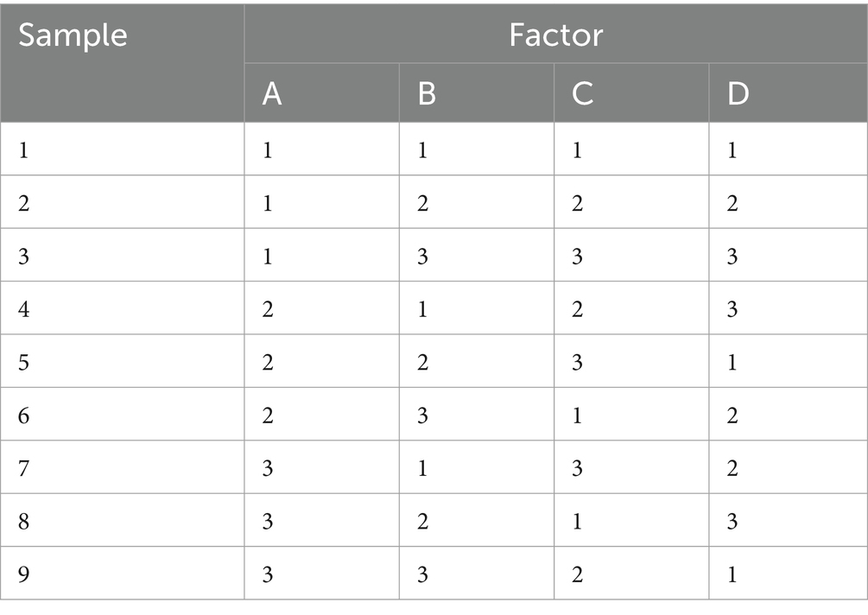This screenshot has height=615, width=868.
Task: Click sample number 4 cell
Action: [122, 307]
